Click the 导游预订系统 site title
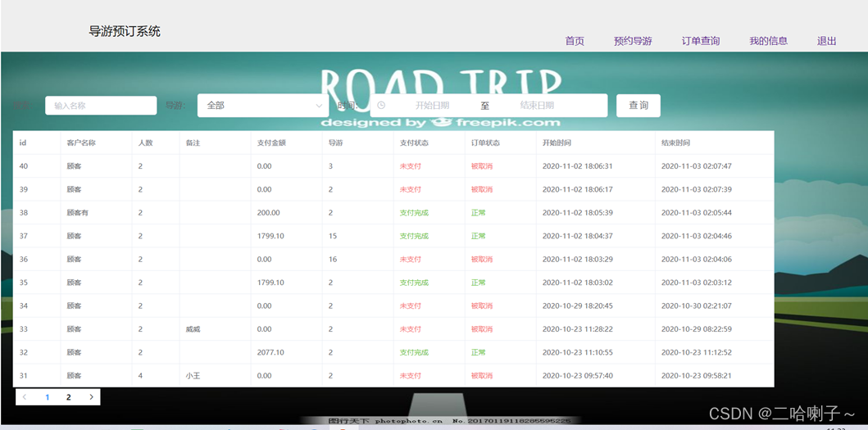Image resolution: width=868 pixels, height=430 pixels. click(125, 31)
